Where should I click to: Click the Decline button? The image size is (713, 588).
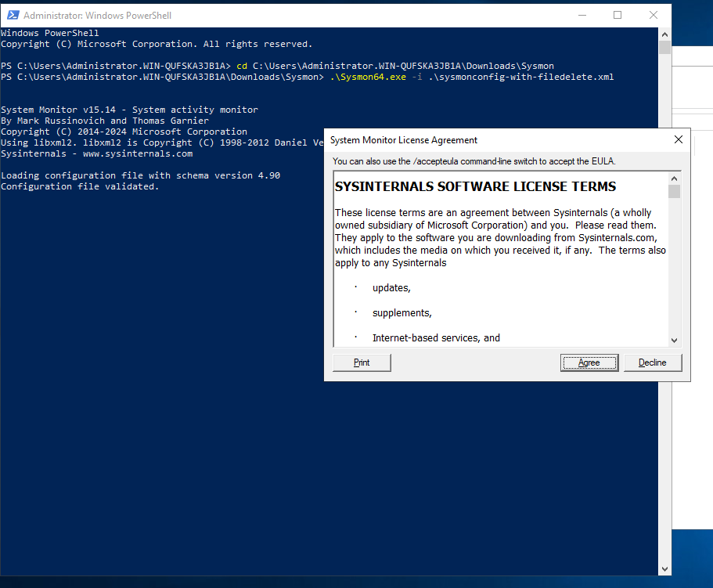653,363
